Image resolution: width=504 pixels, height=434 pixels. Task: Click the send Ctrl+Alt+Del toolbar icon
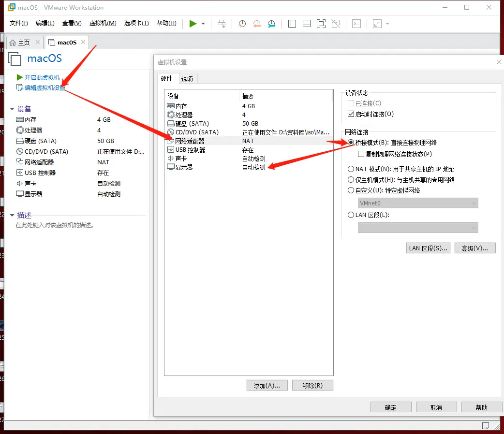pos(222,24)
